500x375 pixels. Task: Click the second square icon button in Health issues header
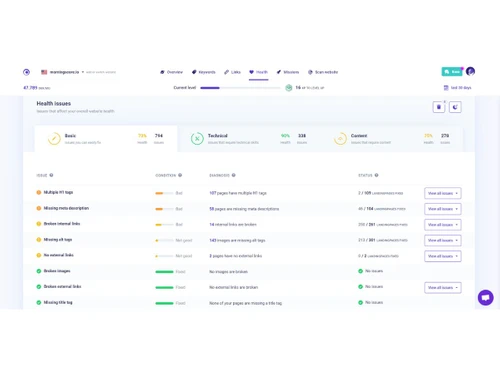(455, 107)
